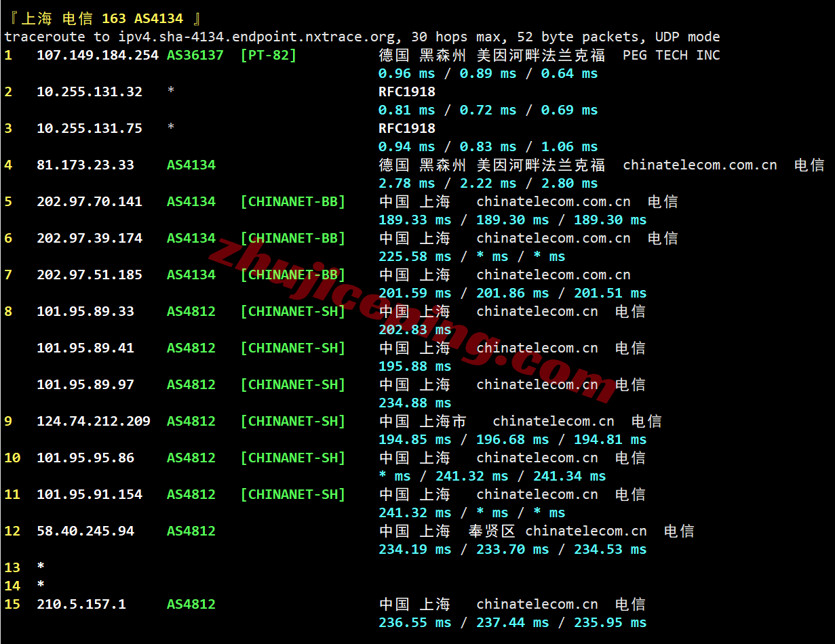Click the AS36137 label
Image resolution: width=835 pixels, height=644 pixels.
(195, 55)
